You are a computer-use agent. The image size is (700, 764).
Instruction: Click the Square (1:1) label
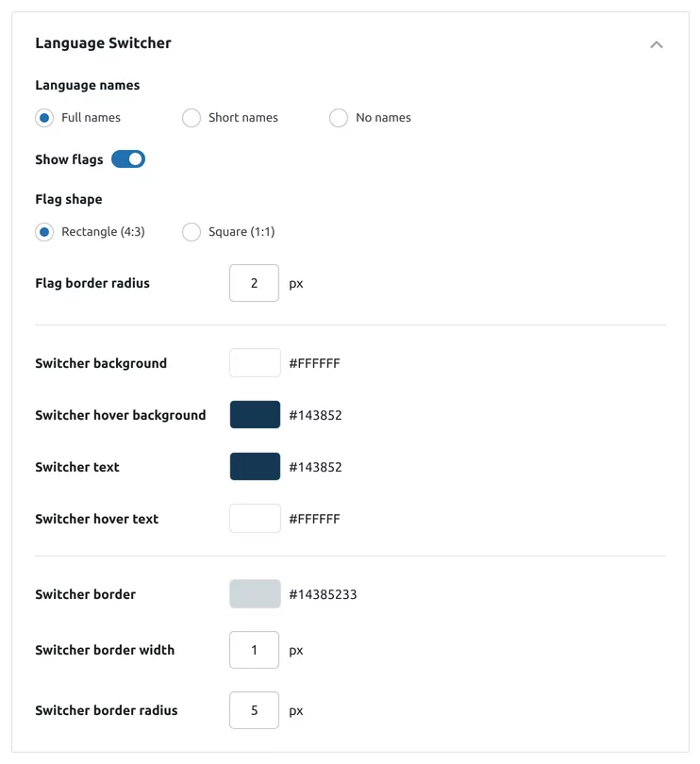[242, 232]
